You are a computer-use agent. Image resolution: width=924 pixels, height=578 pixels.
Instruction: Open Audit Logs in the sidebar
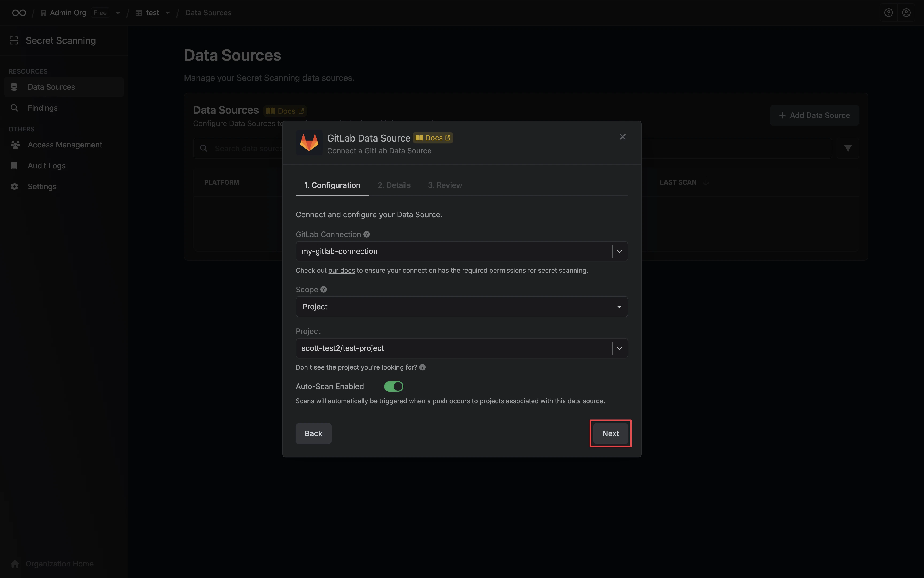tap(64, 166)
